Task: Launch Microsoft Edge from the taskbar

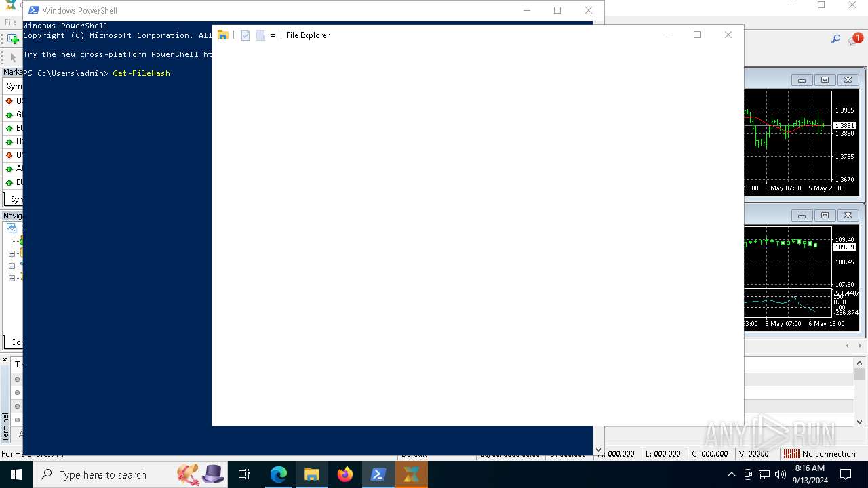Action: pos(279,474)
